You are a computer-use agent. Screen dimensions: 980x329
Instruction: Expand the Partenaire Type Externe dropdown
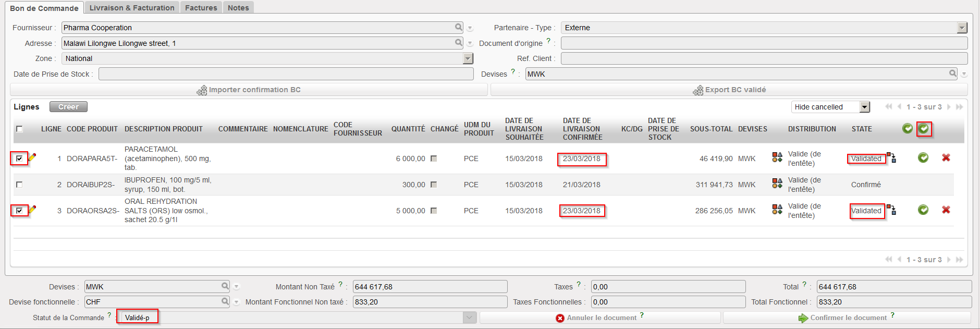click(x=962, y=28)
